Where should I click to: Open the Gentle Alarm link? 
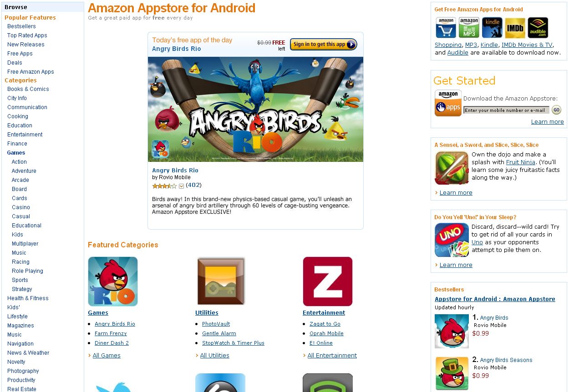point(219,333)
